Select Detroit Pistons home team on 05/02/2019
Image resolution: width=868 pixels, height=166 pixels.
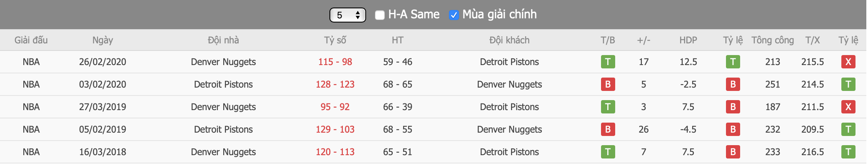[223, 129]
